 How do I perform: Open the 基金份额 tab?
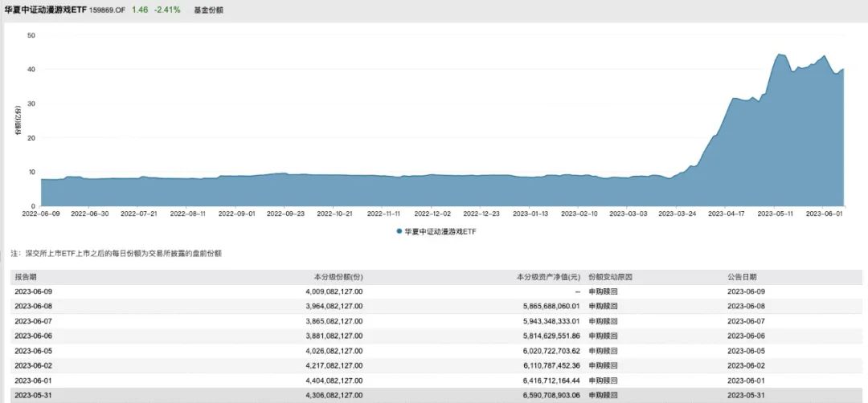pyautogui.click(x=209, y=10)
